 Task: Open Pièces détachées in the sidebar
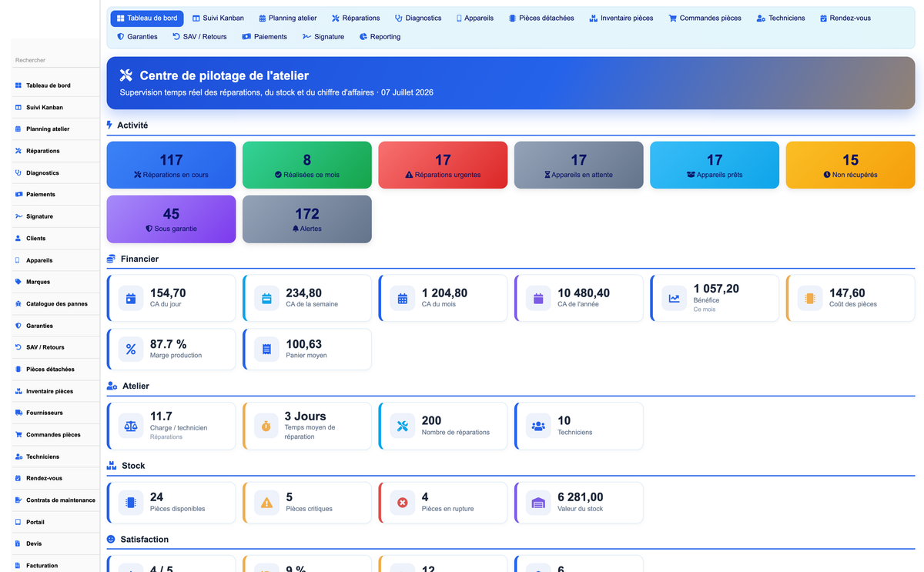55,369
